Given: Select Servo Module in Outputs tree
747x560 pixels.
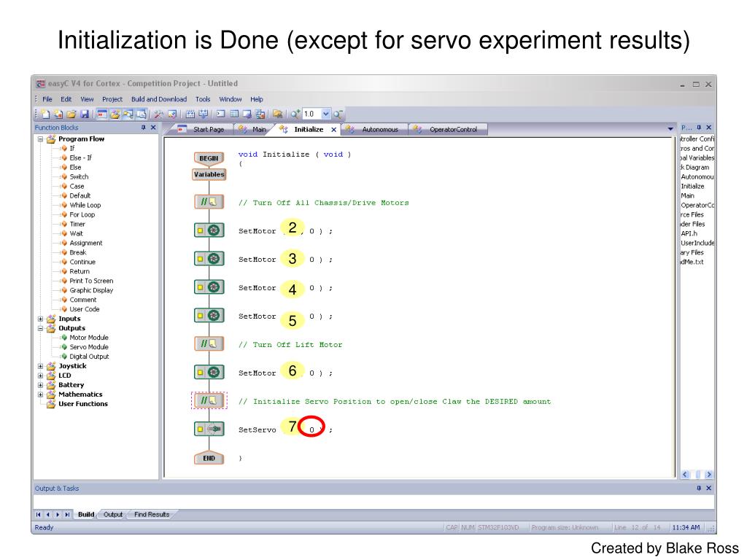Looking at the screenshot, I should pyautogui.click(x=88, y=347).
